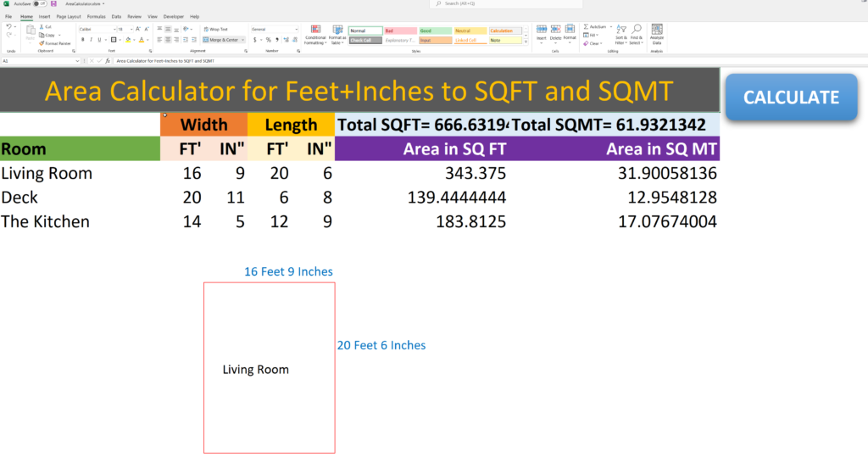
Task: Click the Analyze Data icon
Action: pyautogui.click(x=657, y=34)
